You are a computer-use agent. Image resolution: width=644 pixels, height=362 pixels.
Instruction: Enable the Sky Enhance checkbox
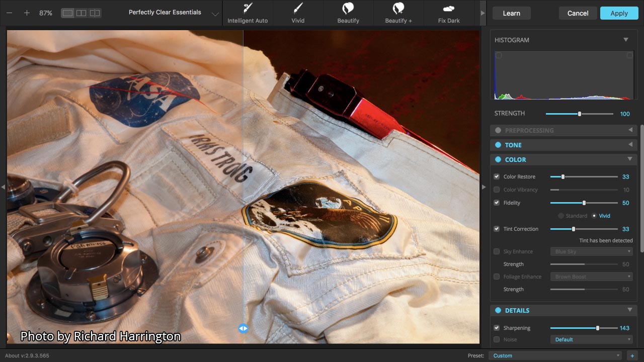(497, 251)
